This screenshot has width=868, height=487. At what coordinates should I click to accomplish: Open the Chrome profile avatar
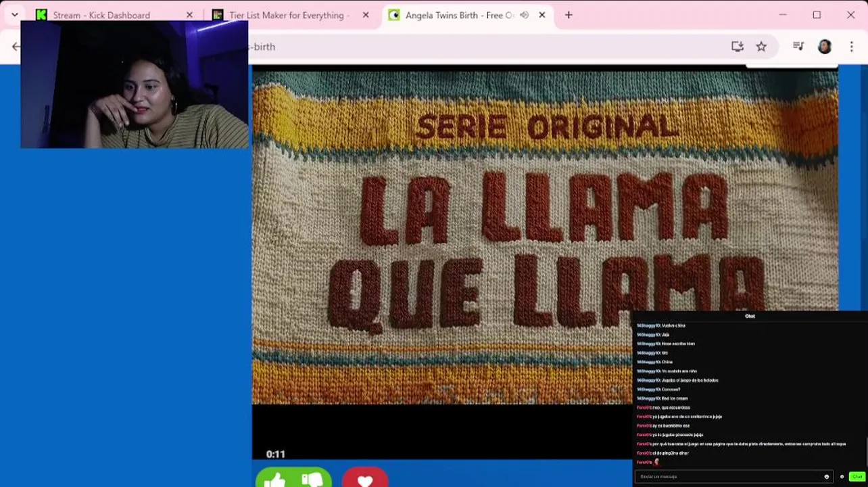click(x=824, y=47)
